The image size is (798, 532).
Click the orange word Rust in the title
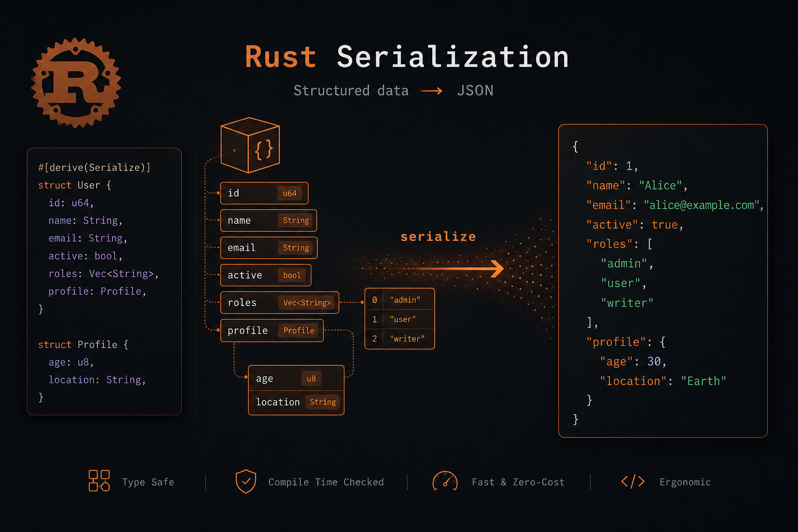point(281,57)
